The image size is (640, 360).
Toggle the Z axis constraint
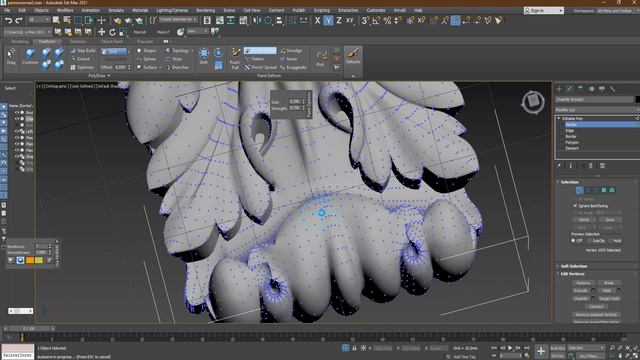(339, 20)
